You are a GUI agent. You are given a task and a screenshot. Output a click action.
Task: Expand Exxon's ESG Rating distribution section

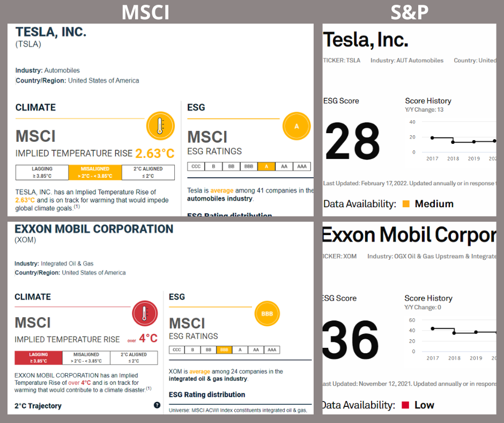tap(207, 395)
